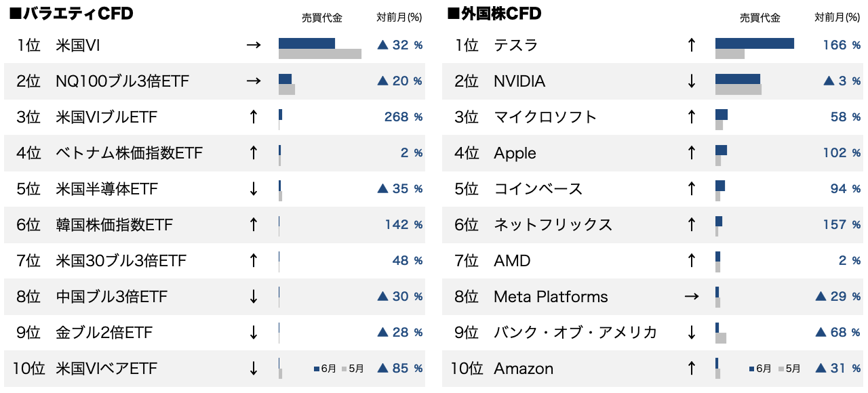Click the 米国VI trading value bar

coord(307,43)
